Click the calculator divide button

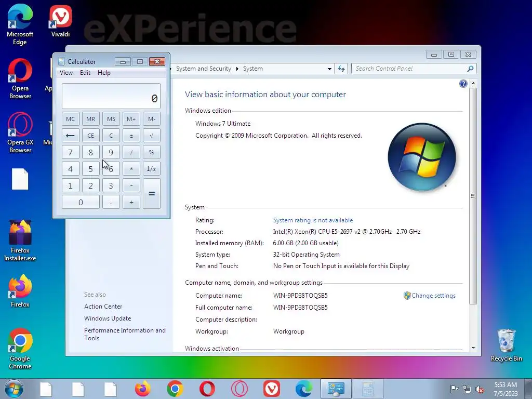131,152
